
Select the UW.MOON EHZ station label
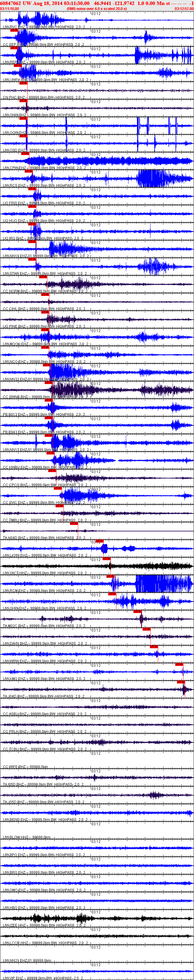[x=46, y=344]
